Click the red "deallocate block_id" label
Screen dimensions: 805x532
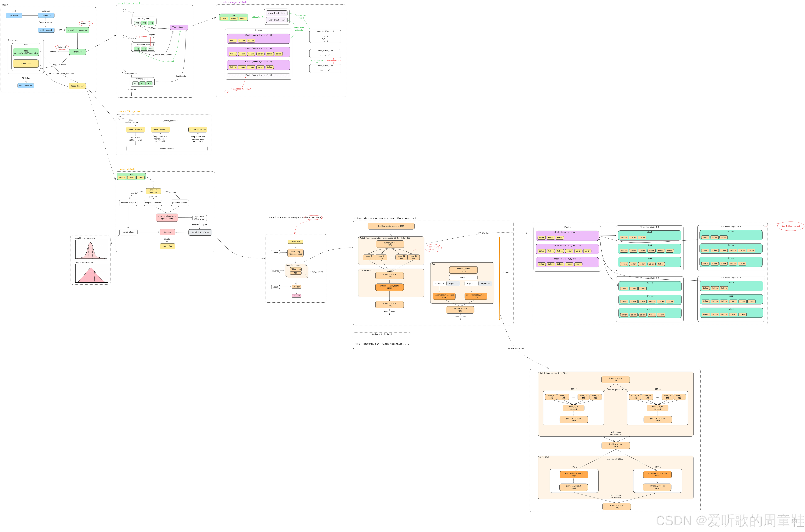pyautogui.click(x=241, y=89)
